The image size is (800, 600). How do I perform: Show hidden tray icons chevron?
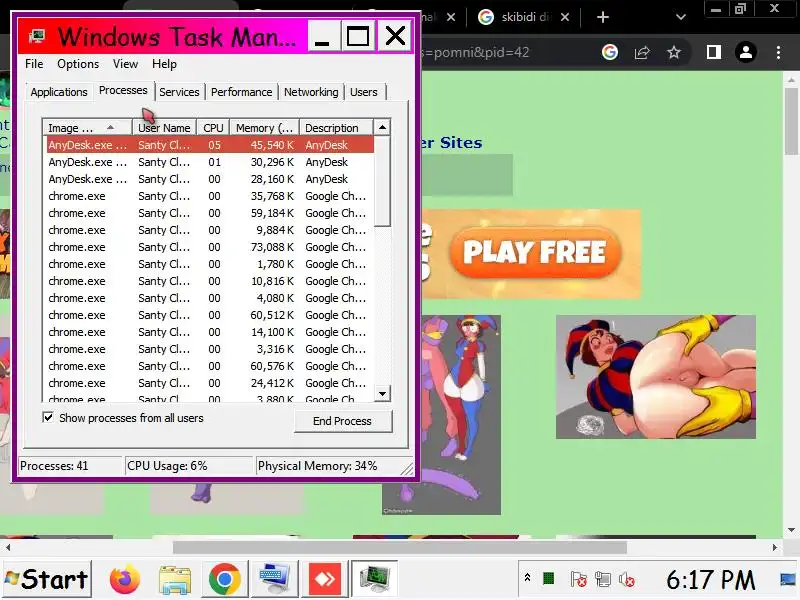tap(528, 578)
